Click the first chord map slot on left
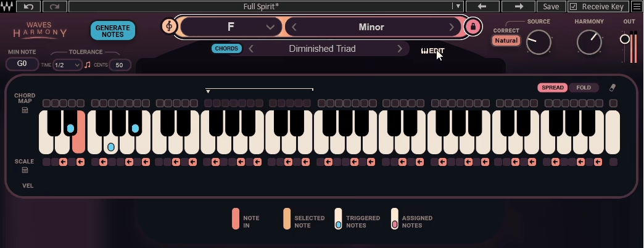 (x=46, y=103)
